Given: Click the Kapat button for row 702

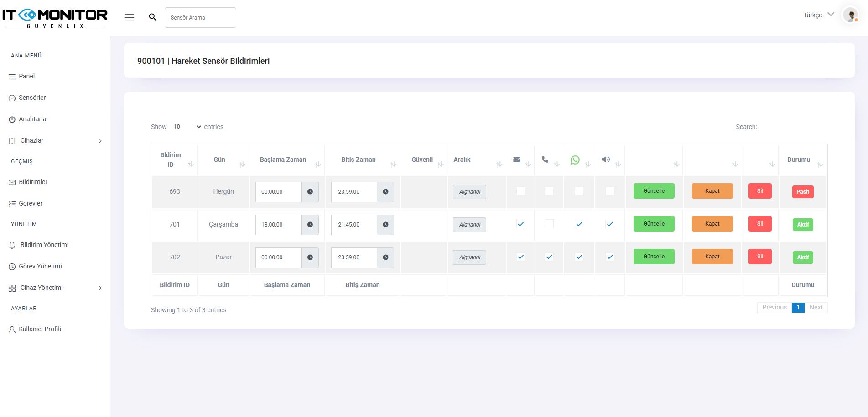Looking at the screenshot, I should (x=712, y=257).
